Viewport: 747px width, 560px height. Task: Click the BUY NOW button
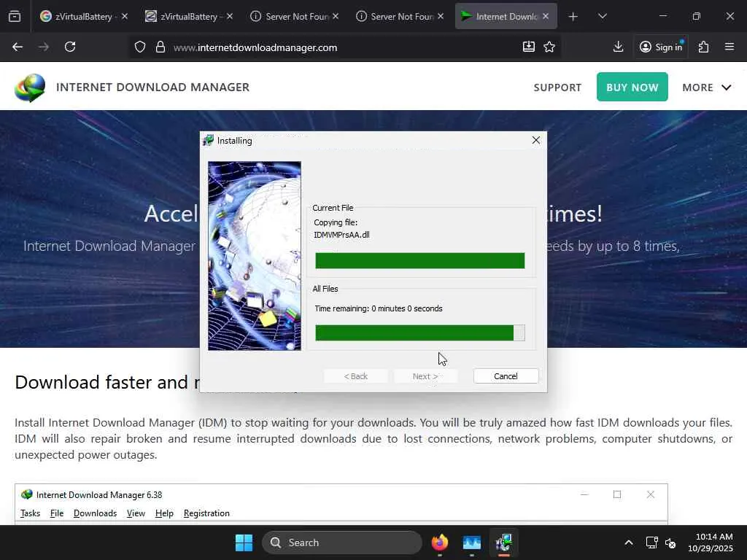(x=632, y=87)
